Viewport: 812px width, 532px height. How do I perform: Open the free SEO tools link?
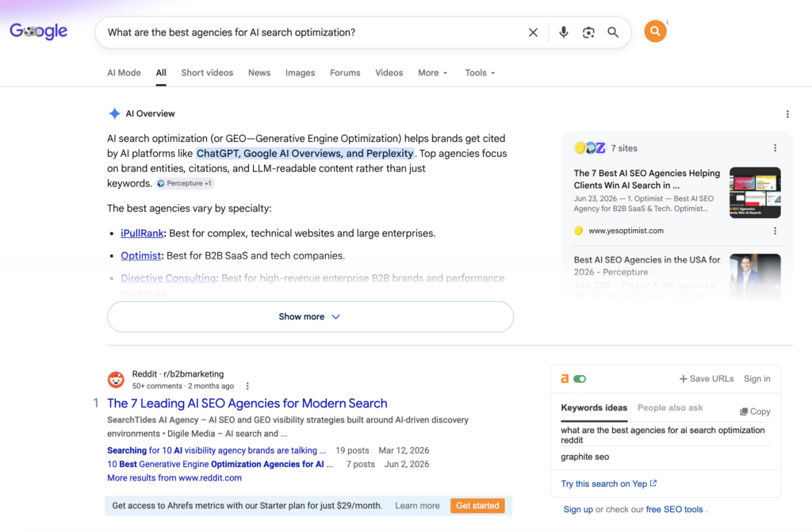[x=674, y=509]
